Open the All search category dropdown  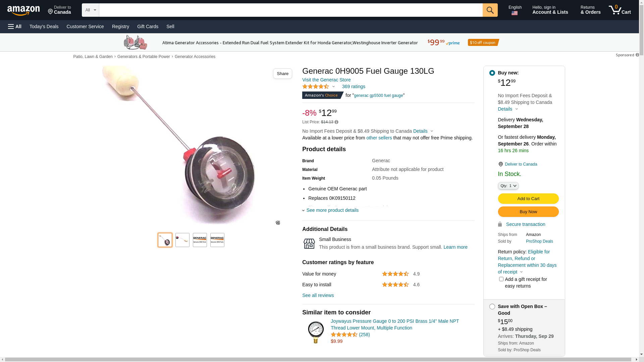click(91, 10)
